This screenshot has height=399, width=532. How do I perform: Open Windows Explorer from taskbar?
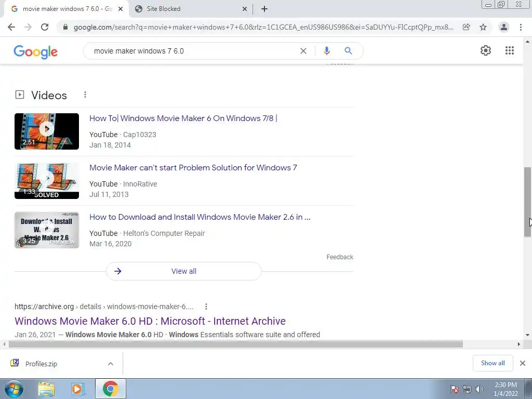click(x=46, y=389)
